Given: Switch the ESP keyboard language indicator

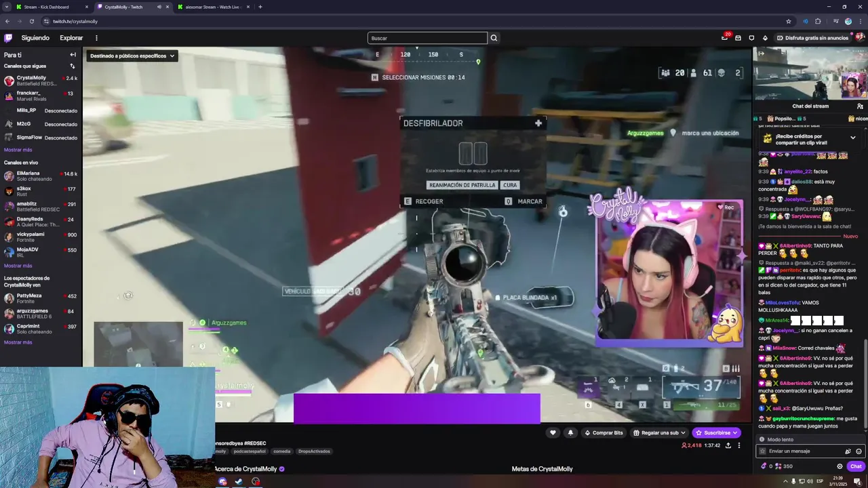Looking at the screenshot, I should click(820, 481).
